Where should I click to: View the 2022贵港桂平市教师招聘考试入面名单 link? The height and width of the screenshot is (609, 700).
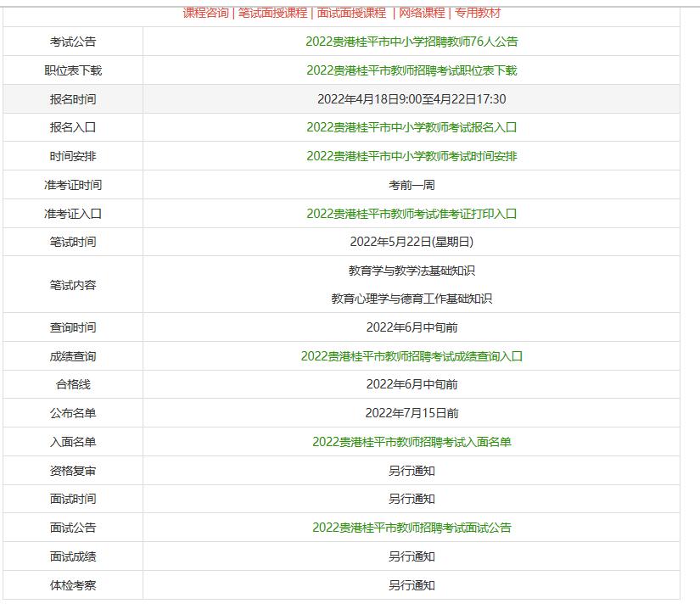[x=413, y=441]
